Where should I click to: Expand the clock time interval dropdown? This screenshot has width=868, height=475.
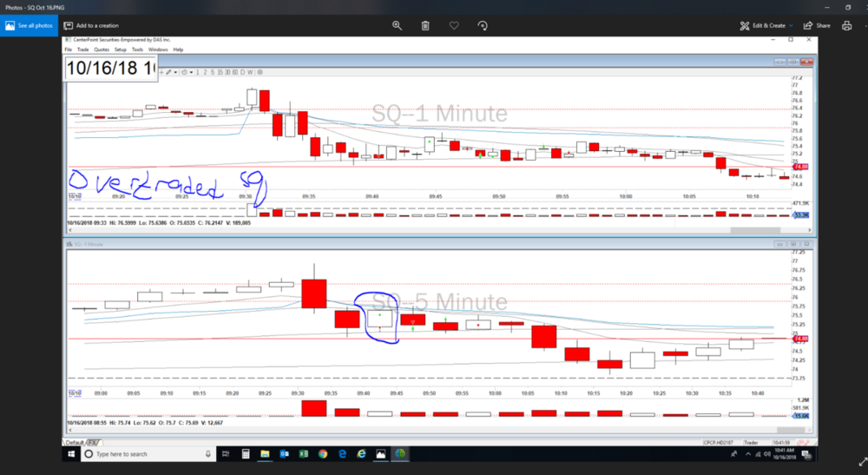click(x=191, y=72)
